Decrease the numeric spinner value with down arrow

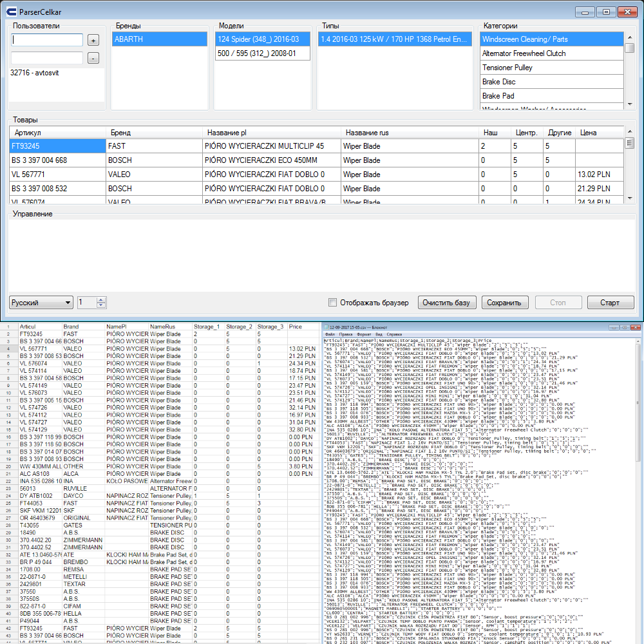coord(101,305)
